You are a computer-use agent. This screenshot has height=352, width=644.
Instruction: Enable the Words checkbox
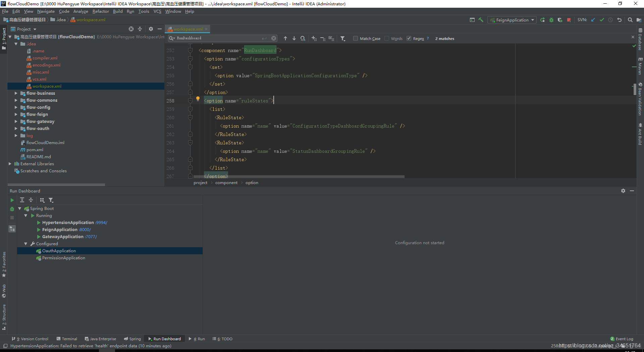(387, 38)
